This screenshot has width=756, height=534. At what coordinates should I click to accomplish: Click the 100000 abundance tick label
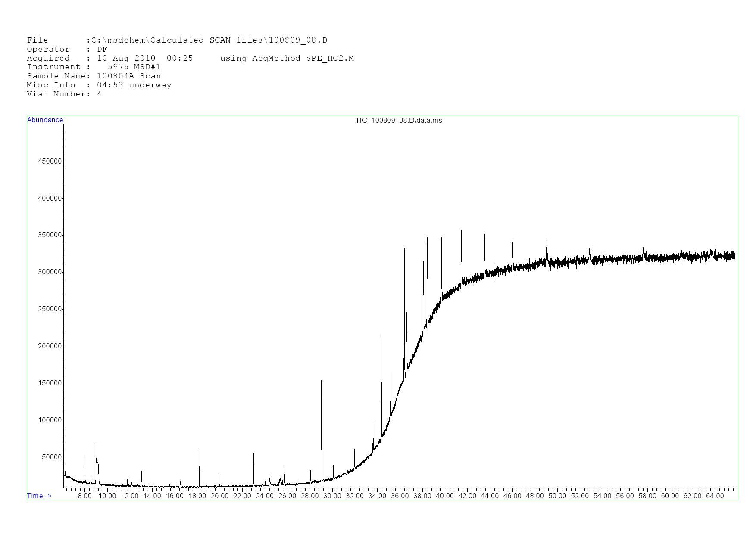pyautogui.click(x=50, y=420)
